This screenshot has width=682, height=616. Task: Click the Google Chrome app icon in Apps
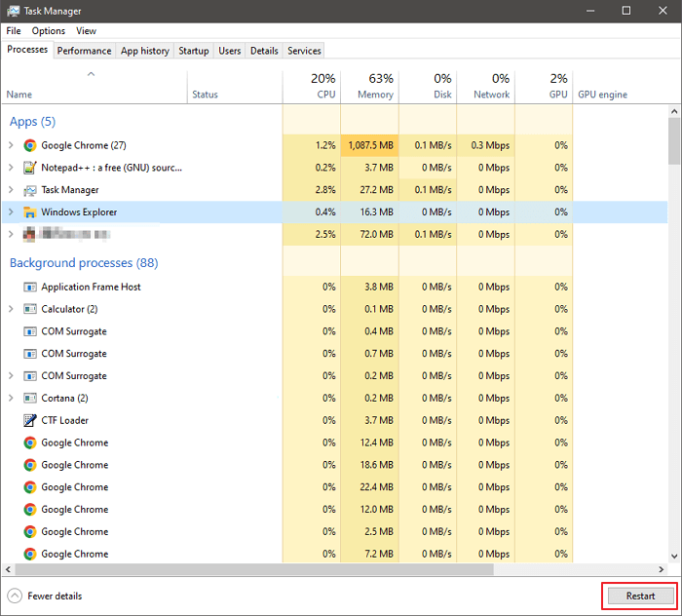(x=30, y=145)
